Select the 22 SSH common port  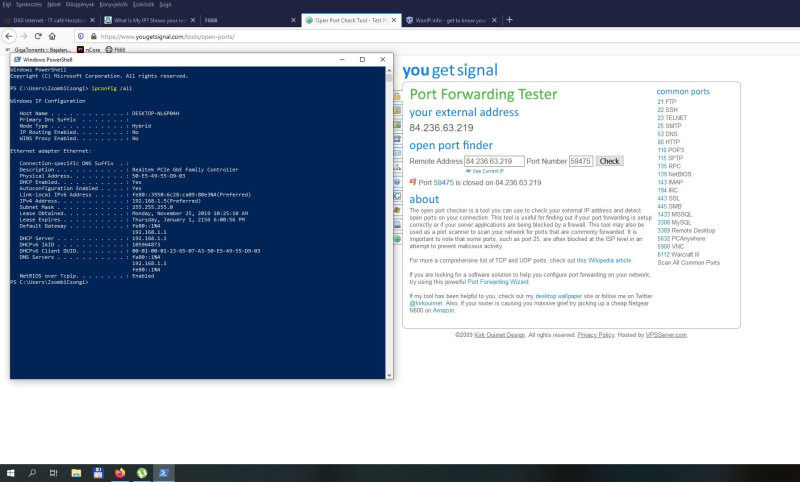[667, 110]
